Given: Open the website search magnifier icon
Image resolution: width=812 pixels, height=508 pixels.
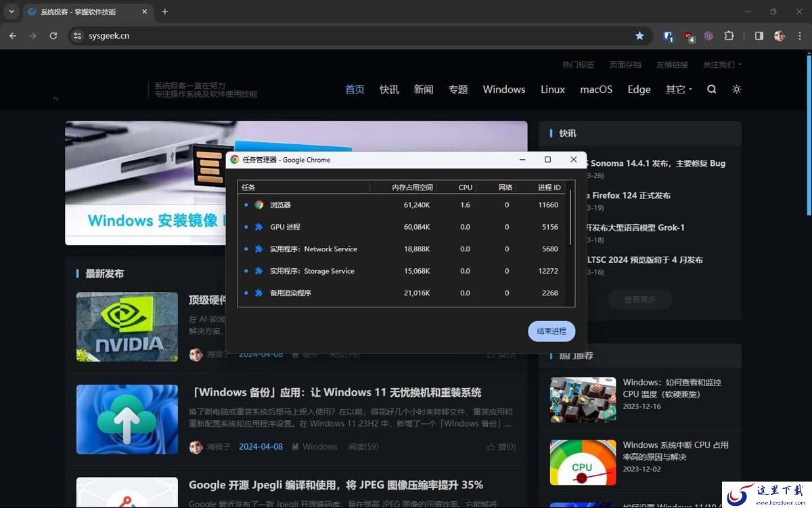Looking at the screenshot, I should [x=711, y=89].
